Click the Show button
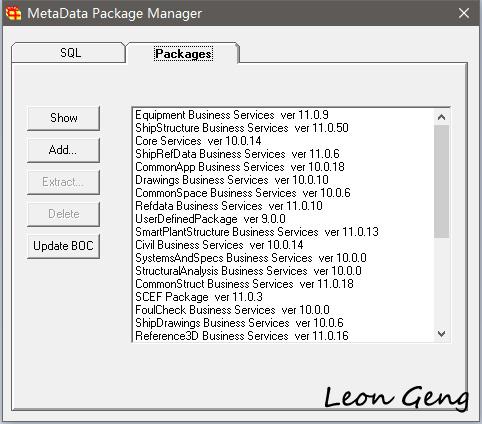The image size is (482, 424). point(63,118)
